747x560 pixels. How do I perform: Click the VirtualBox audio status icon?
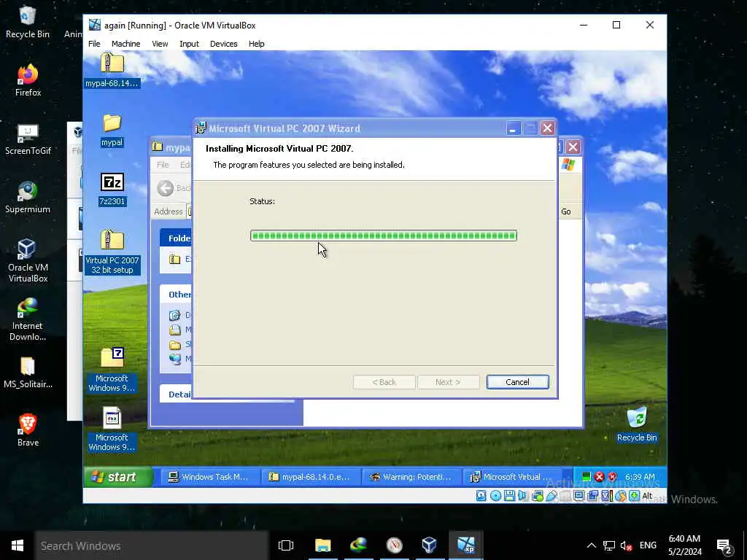tap(523, 496)
